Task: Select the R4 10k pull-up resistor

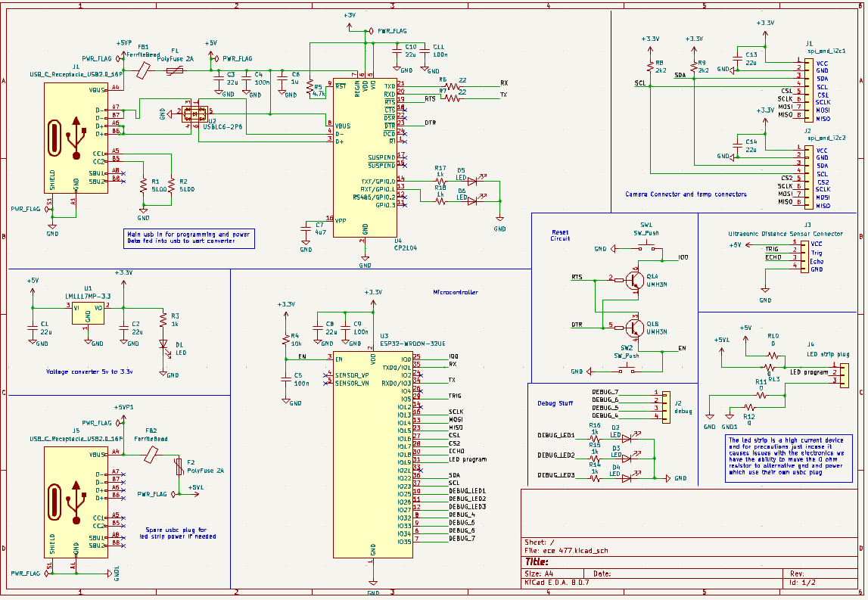Action: [285, 337]
